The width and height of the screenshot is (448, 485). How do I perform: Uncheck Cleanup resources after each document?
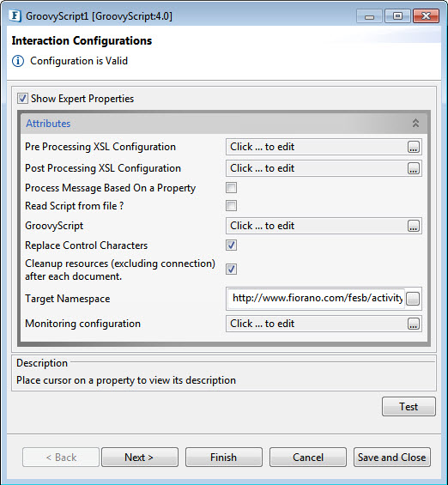[231, 269]
